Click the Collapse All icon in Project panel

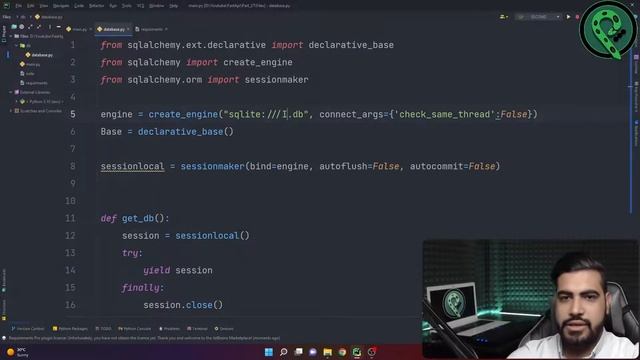pos(39,27)
